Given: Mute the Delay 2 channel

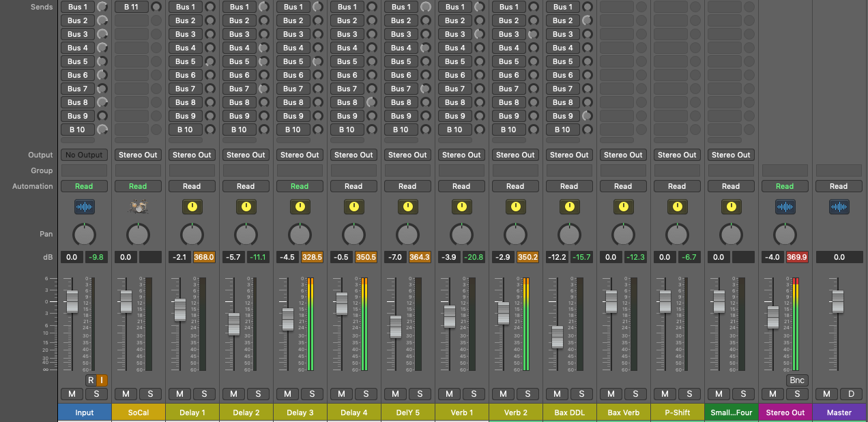Looking at the screenshot, I should point(233,394).
